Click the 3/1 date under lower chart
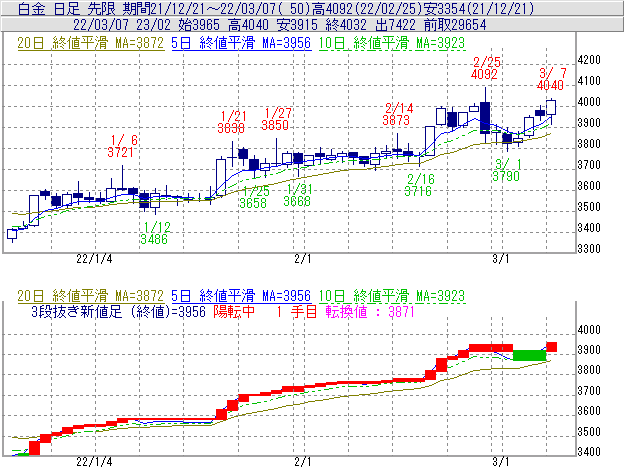 coord(501,462)
